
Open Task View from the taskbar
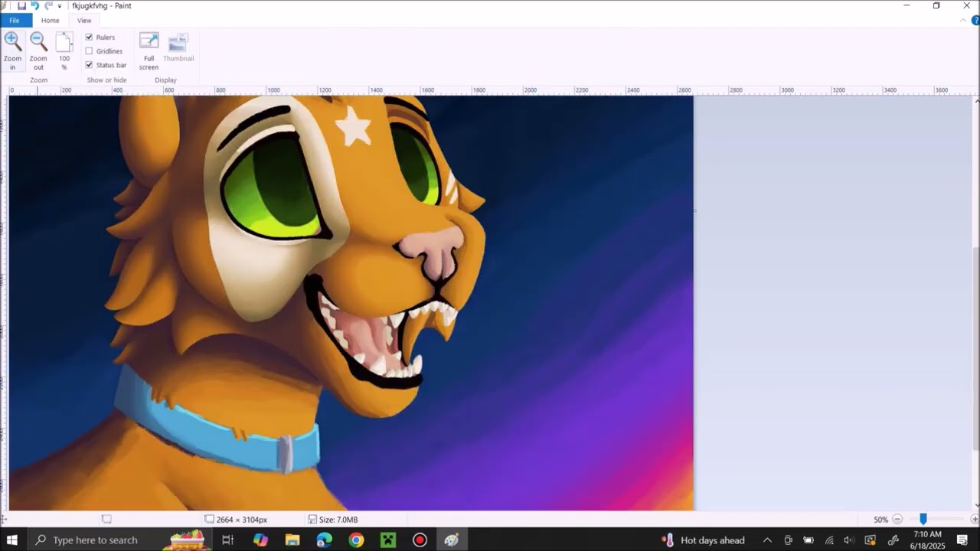click(227, 540)
